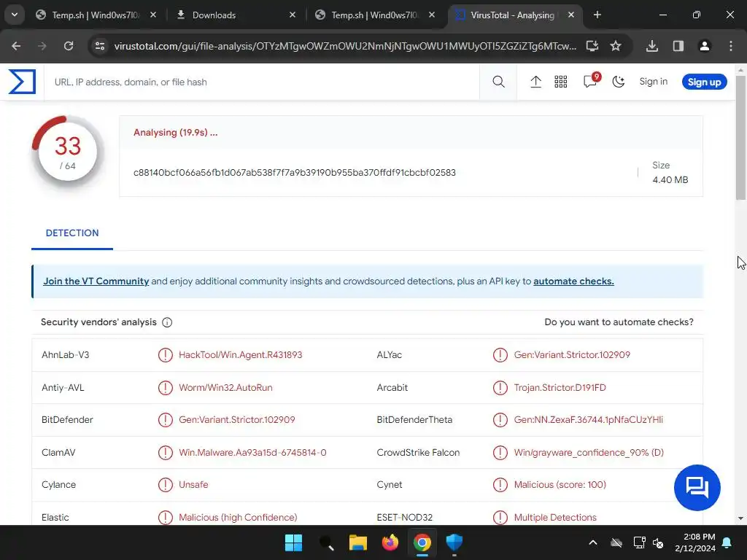Image resolution: width=747 pixels, height=560 pixels.
Task: Click the VirusTotal logo icon
Action: click(22, 82)
